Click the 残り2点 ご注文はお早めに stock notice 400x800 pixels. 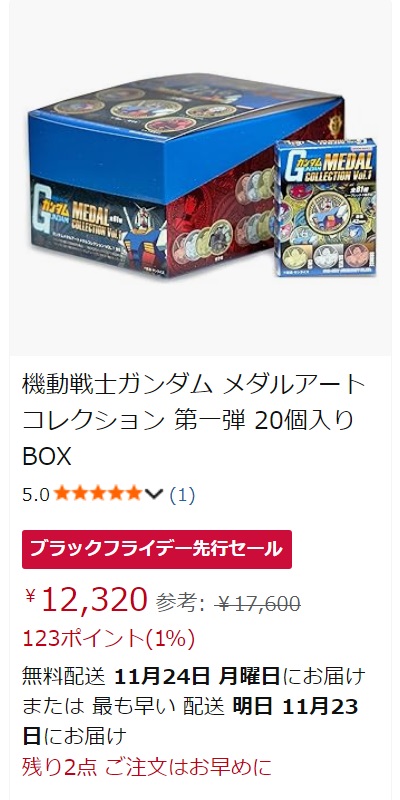[x=147, y=766]
